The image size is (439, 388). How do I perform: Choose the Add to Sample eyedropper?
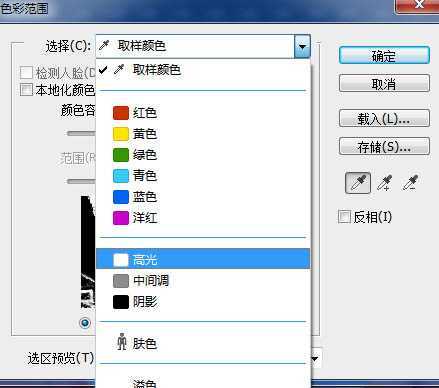coord(384,183)
